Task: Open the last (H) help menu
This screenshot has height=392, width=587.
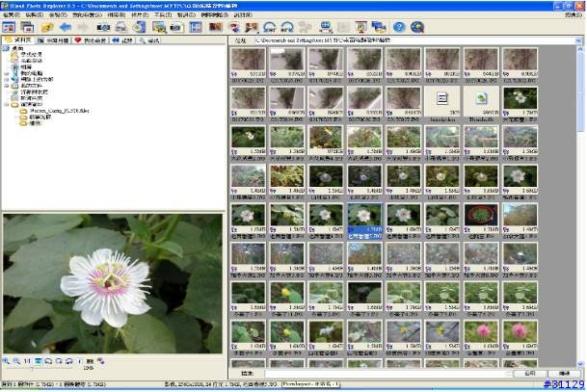Action: [x=243, y=15]
